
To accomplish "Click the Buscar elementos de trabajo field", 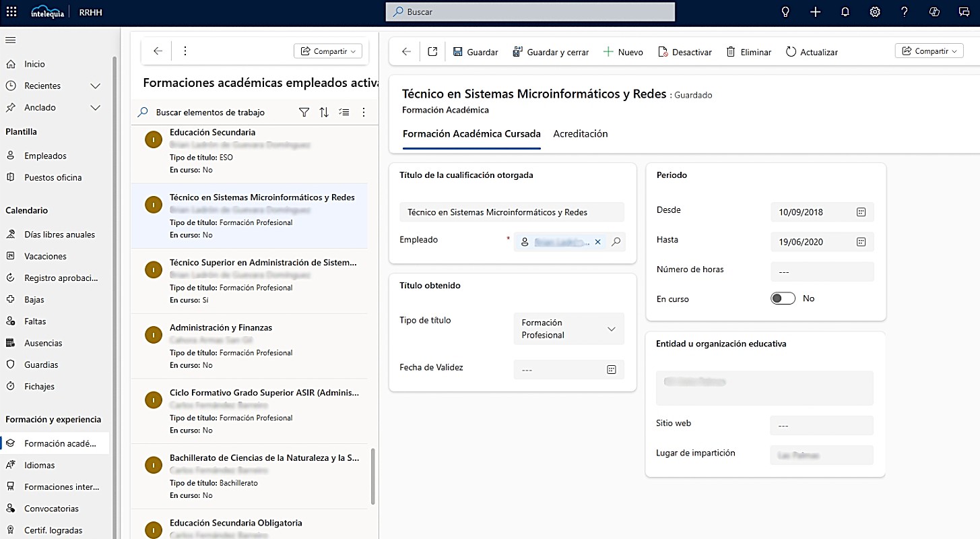I will (216, 112).
